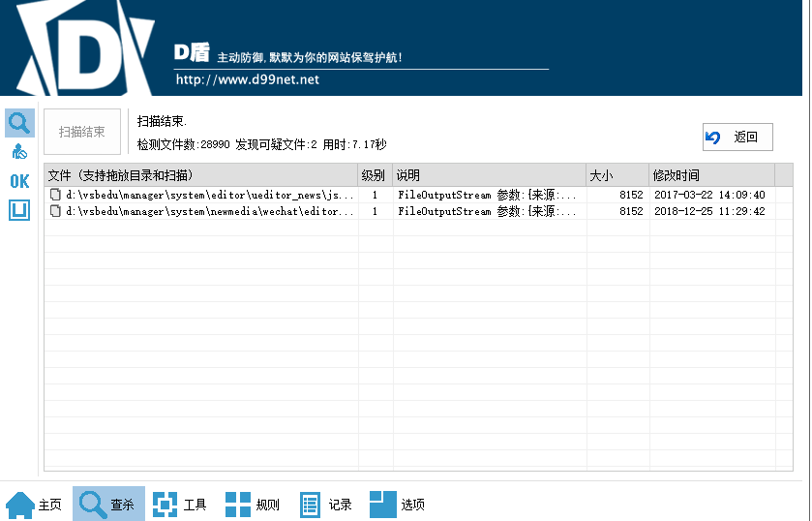This screenshot has height=521, width=812.
Task: Click the magnifier scan icon in left sidebar
Action: point(19,122)
